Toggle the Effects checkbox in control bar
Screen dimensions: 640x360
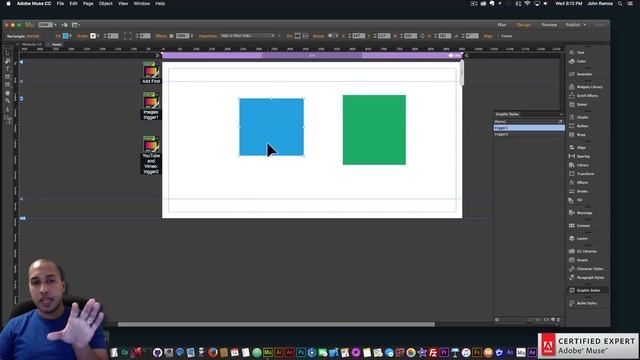coord(171,36)
